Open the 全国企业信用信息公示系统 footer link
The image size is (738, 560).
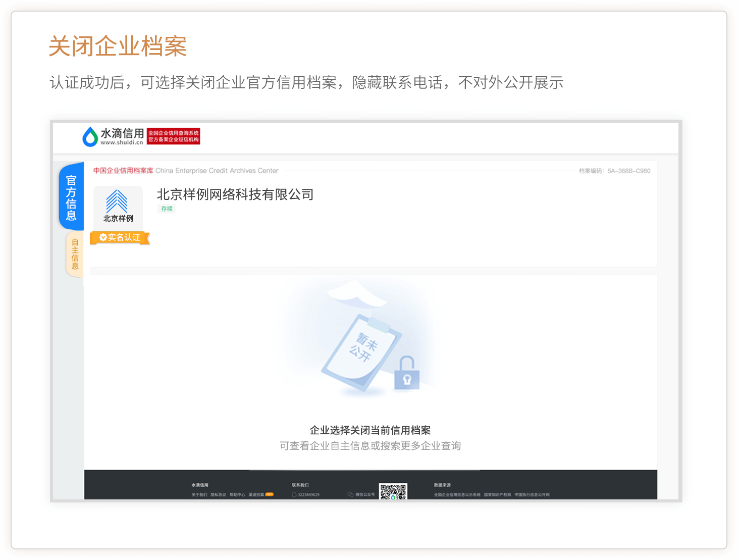tap(457, 495)
